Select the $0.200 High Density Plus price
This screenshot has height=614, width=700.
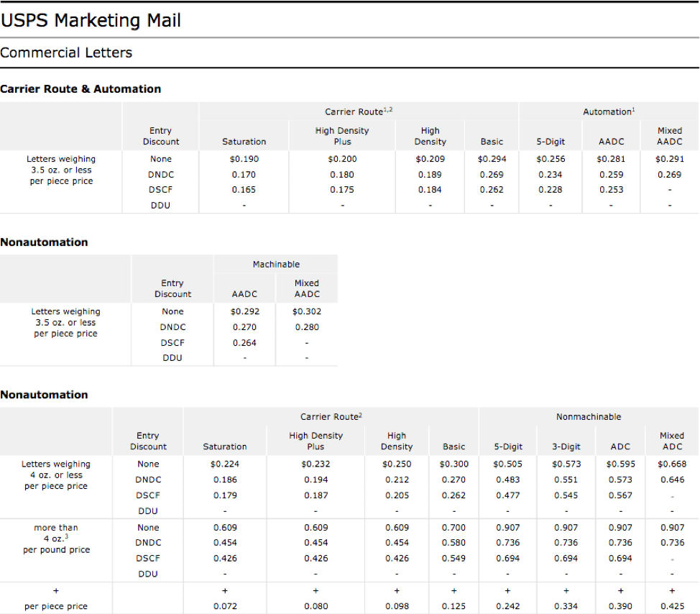click(x=342, y=159)
